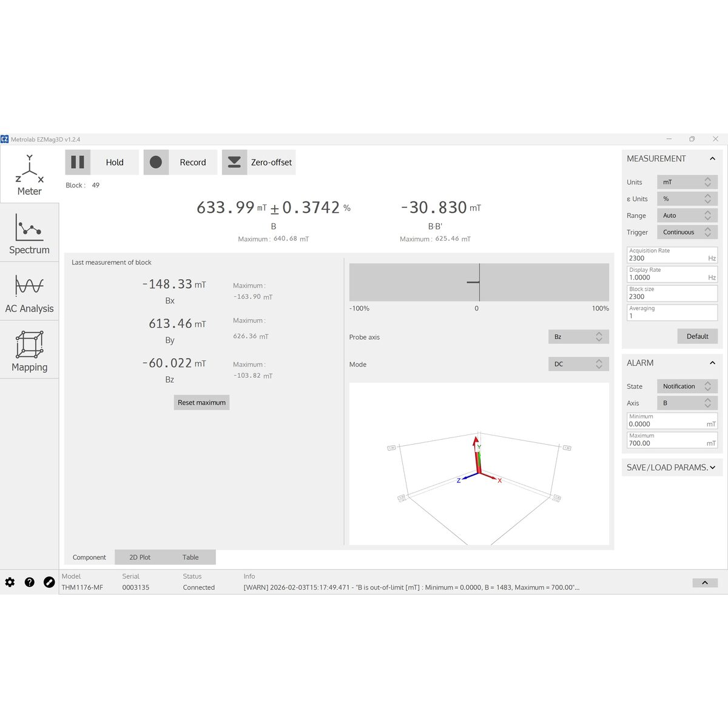Click the Record circle icon
Screen dimensions: 728x728
pyautogui.click(x=156, y=162)
